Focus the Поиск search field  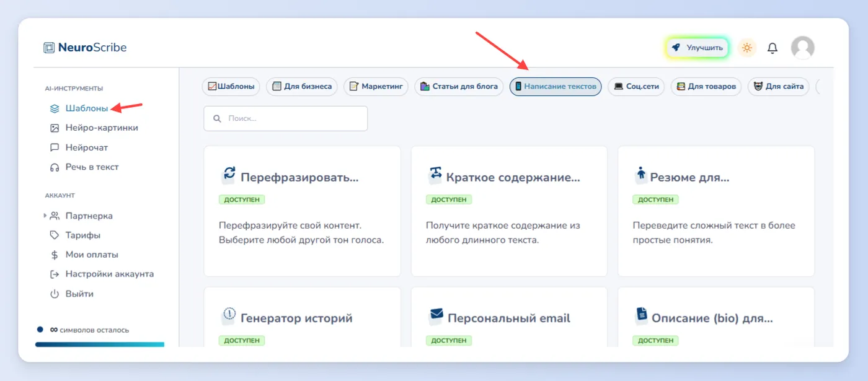[286, 118]
